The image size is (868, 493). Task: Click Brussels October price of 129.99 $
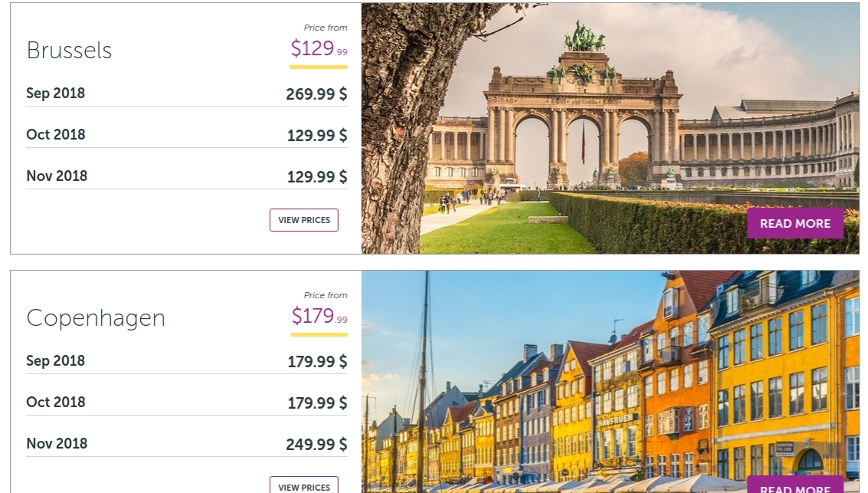click(x=316, y=136)
